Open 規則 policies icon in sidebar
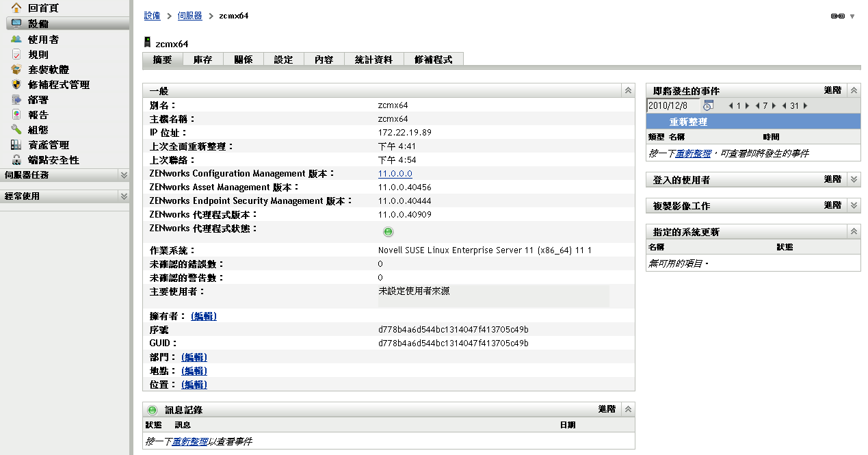This screenshot has height=455, width=868. 16,55
